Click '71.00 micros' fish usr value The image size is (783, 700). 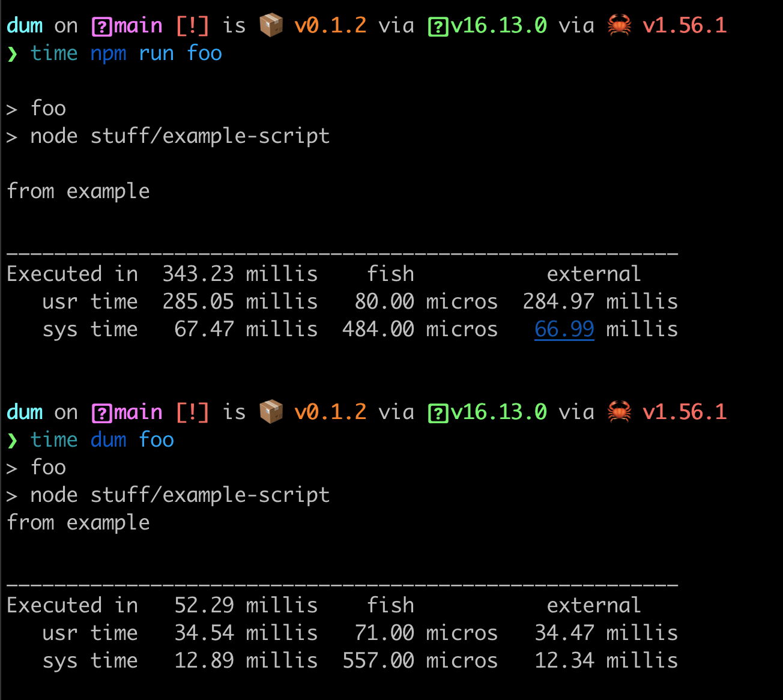click(426, 633)
